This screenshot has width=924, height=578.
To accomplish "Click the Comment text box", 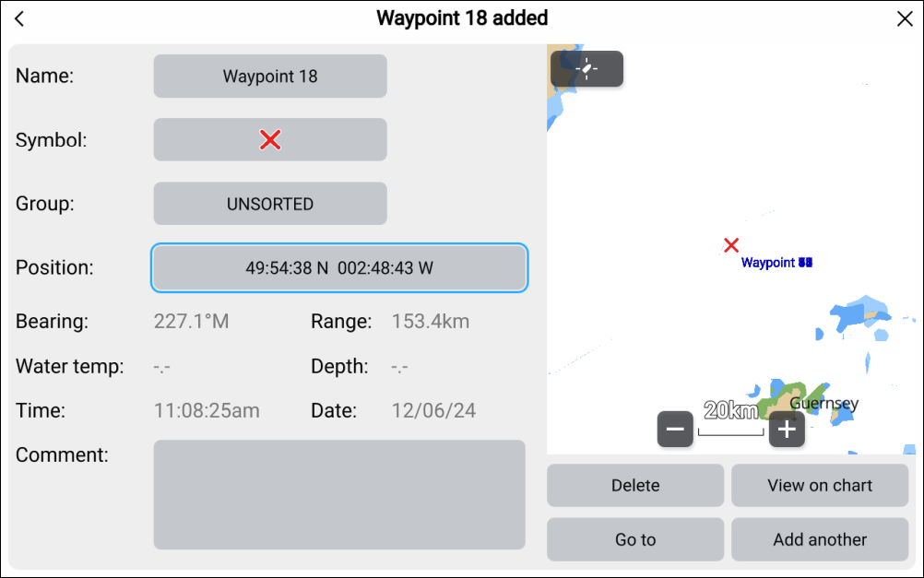I will (x=339, y=494).
